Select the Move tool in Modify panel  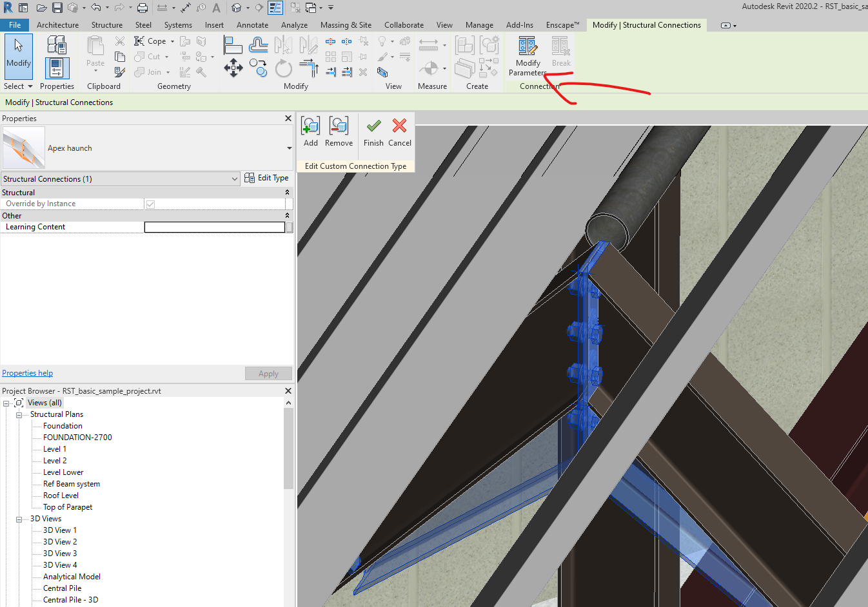pyautogui.click(x=233, y=67)
